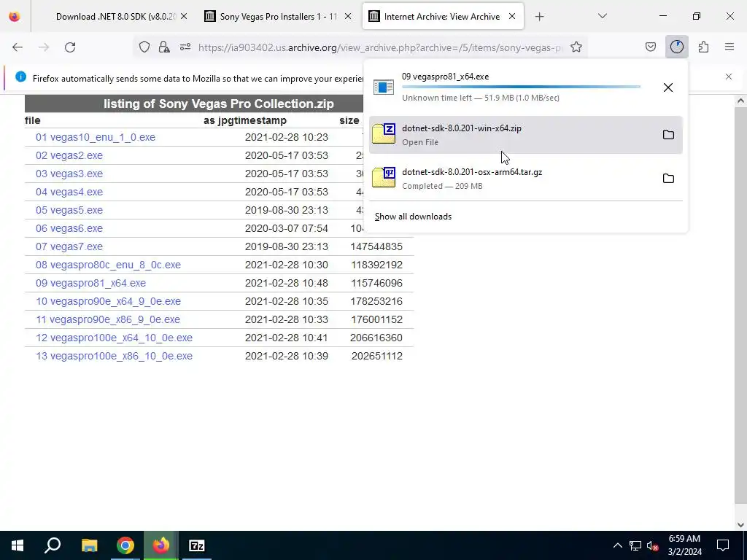Click the page scrollbar down arrow

[740, 525]
